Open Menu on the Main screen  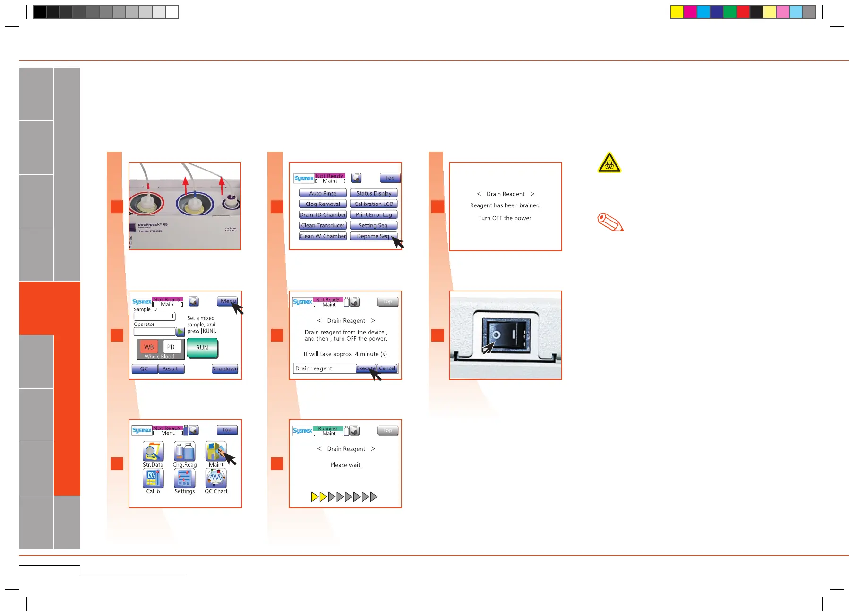point(228,301)
